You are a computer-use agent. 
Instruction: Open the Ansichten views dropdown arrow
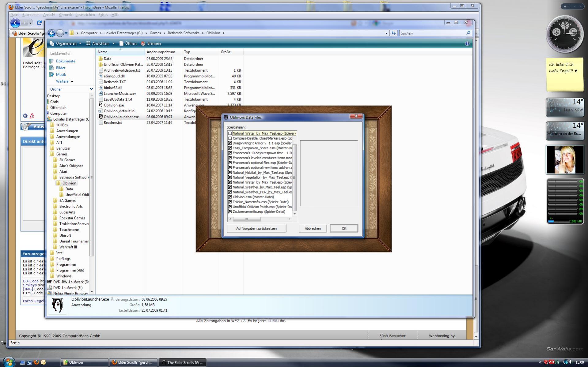coord(114,43)
